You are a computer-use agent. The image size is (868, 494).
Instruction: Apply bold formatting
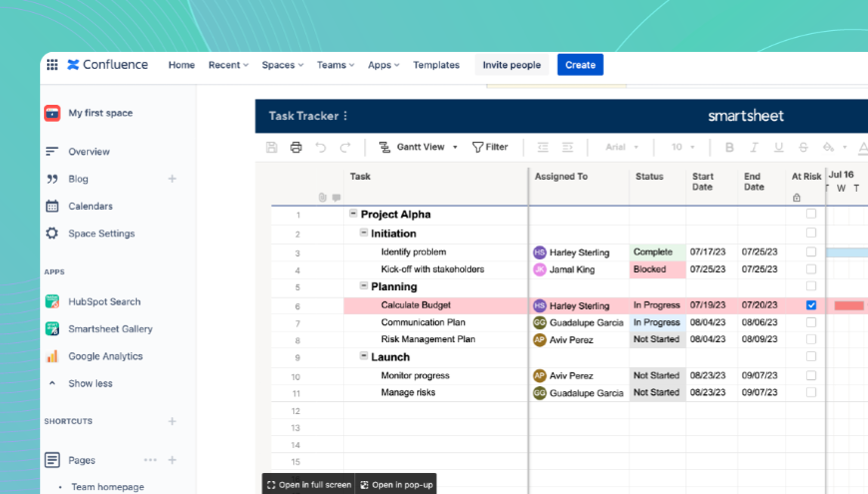pyautogui.click(x=729, y=147)
